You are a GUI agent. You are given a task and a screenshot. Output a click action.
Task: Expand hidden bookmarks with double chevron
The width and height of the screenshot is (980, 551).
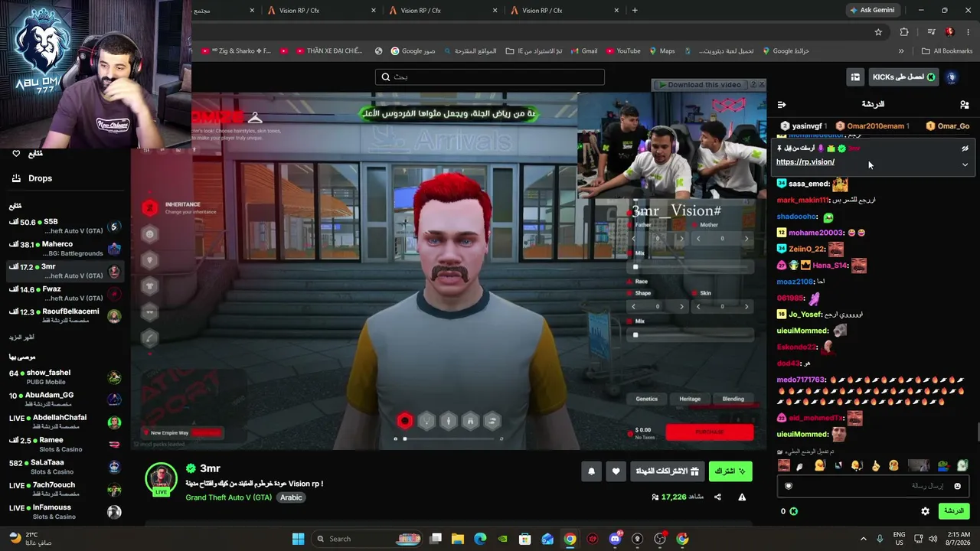(901, 51)
